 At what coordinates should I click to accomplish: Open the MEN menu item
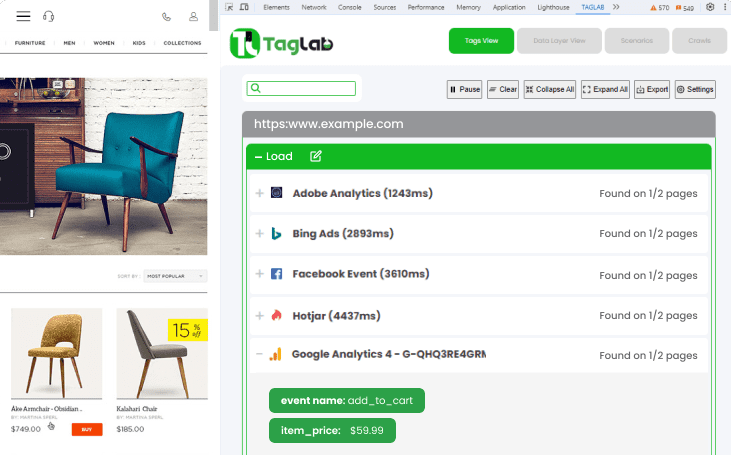pos(69,43)
